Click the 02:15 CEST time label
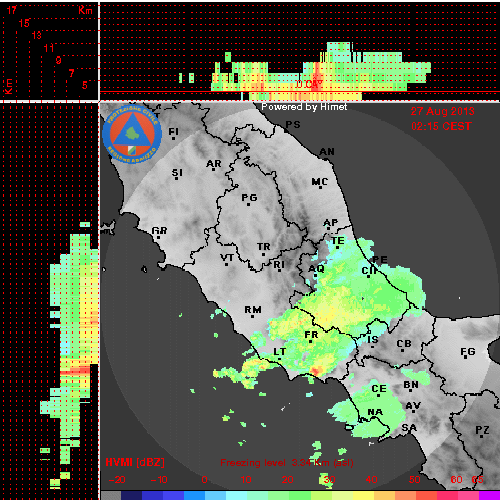 (441, 126)
